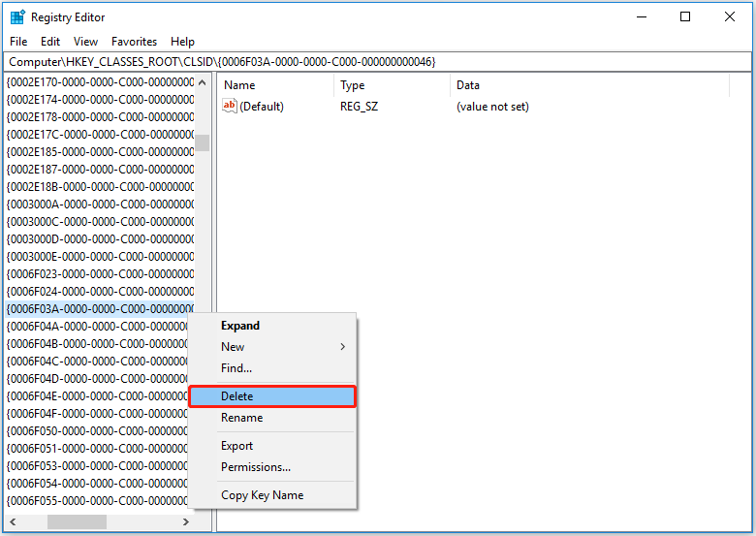Choose Delete in the context menu
Image resolution: width=756 pixels, height=536 pixels.
(x=272, y=396)
